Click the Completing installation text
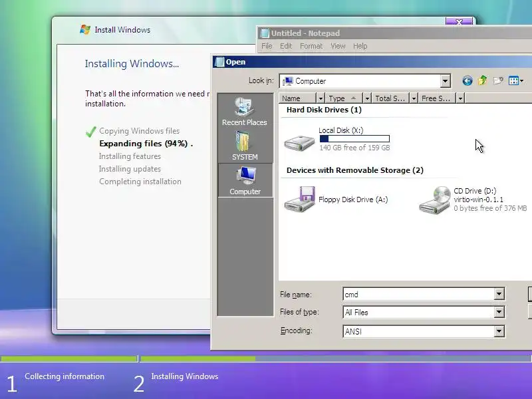Screen dimensions: 532x399 pos(140,182)
